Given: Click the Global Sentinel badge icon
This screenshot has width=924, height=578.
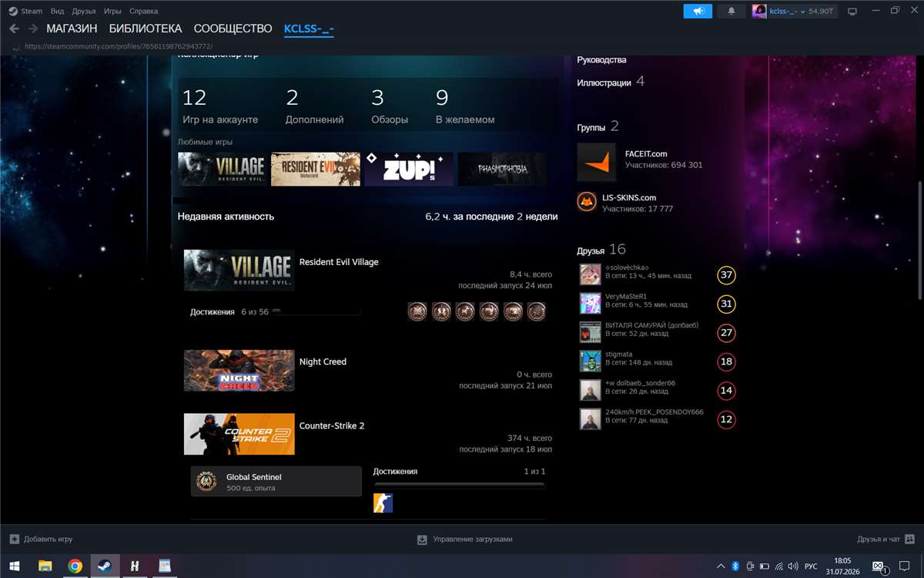Looking at the screenshot, I should tap(206, 482).
